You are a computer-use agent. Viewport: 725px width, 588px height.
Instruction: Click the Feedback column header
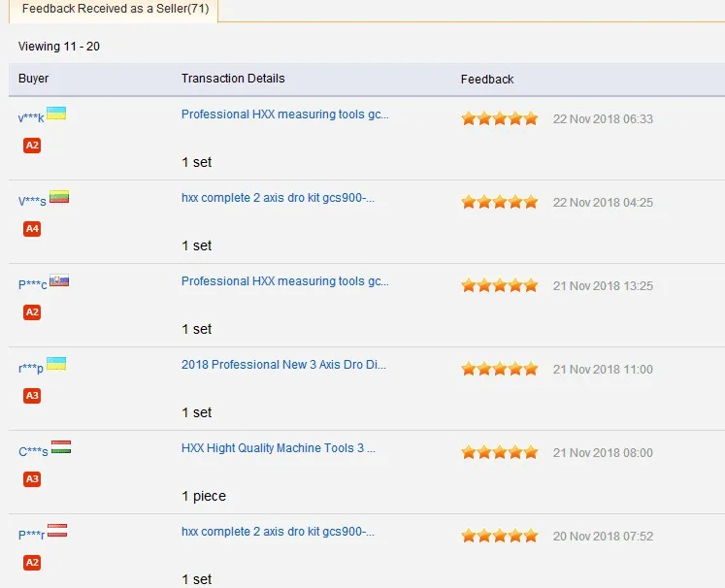tap(487, 80)
